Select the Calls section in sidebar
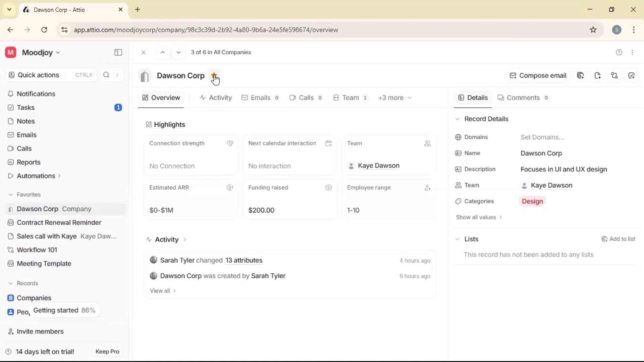 pyautogui.click(x=24, y=148)
